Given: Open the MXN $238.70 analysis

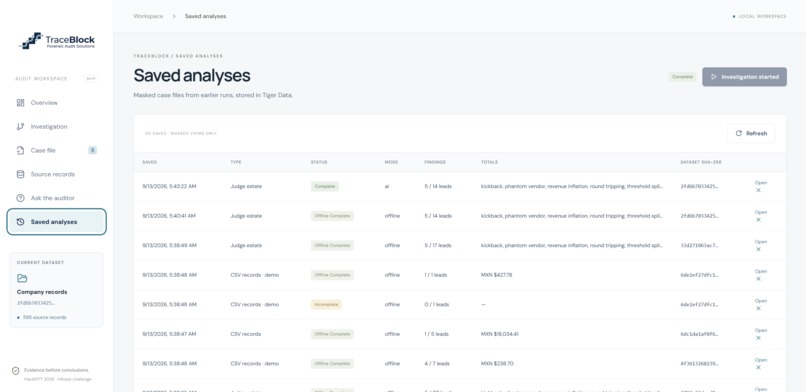Looking at the screenshot, I should 761,360.
